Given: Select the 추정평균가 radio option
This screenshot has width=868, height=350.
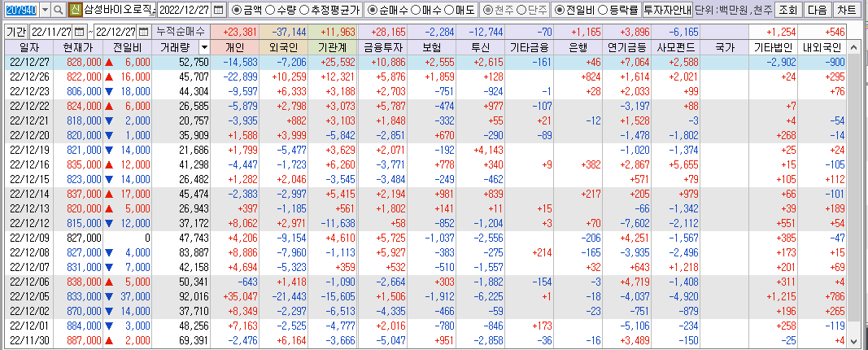Looking at the screenshot, I should click(303, 10).
